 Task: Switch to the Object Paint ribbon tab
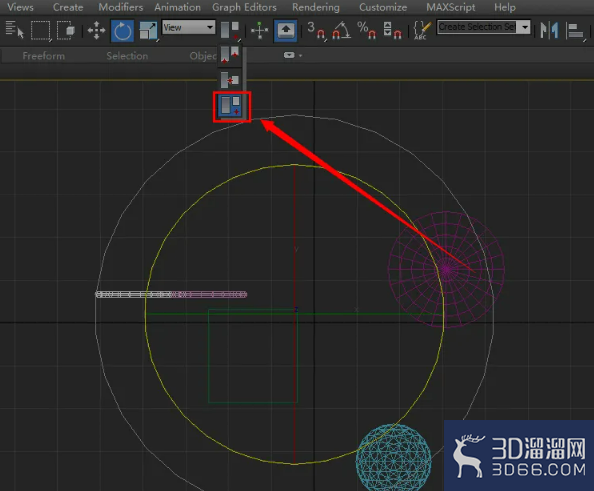point(203,56)
